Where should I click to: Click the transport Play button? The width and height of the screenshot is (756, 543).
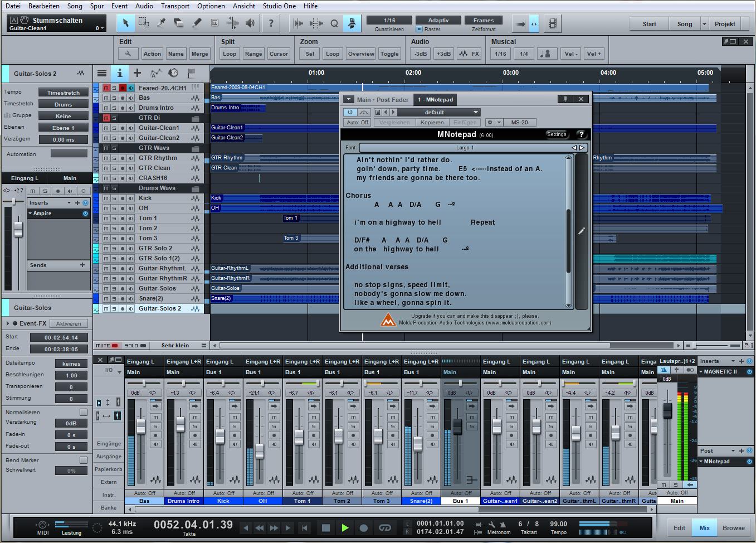(x=345, y=527)
